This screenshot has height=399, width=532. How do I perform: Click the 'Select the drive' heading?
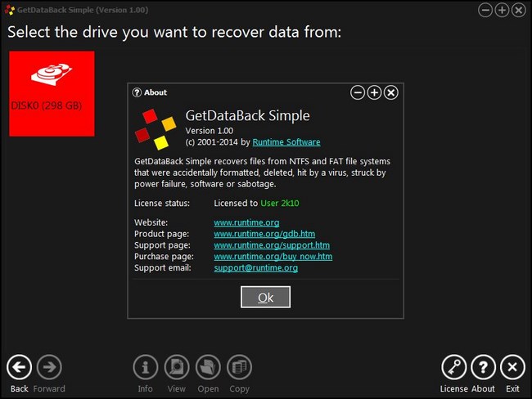click(x=174, y=33)
